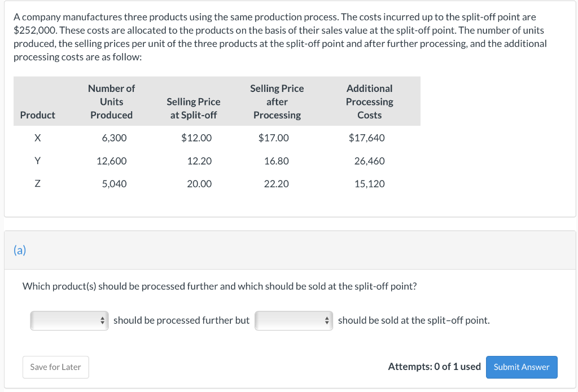Image resolution: width=578 pixels, height=392 pixels.
Task: Select the 12,600 units cell for Product Y
Action: tap(111, 161)
